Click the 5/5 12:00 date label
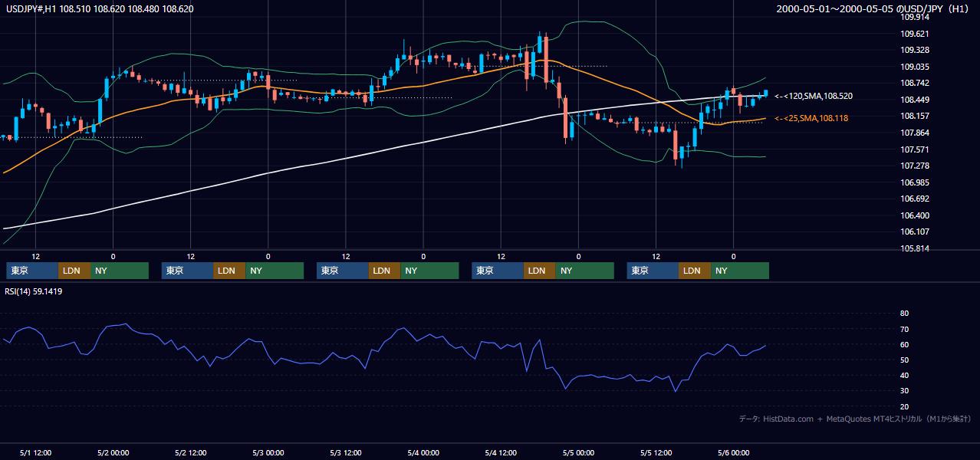The width and height of the screenshot is (980, 460). (x=656, y=453)
